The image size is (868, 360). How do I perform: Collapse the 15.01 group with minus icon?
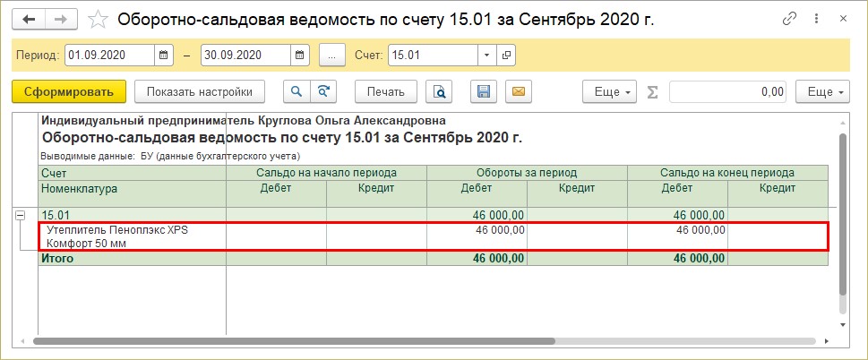(x=21, y=216)
